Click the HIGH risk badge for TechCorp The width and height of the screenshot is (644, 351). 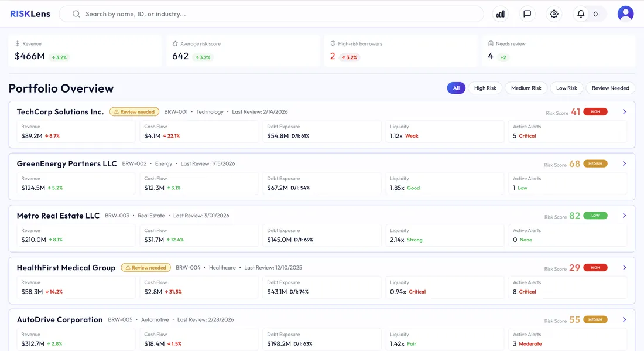[595, 112]
